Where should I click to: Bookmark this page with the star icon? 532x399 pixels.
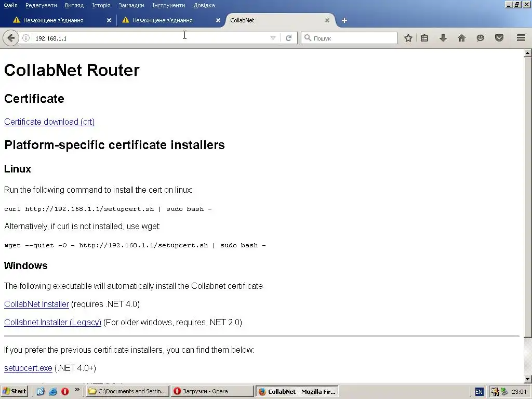[408, 38]
